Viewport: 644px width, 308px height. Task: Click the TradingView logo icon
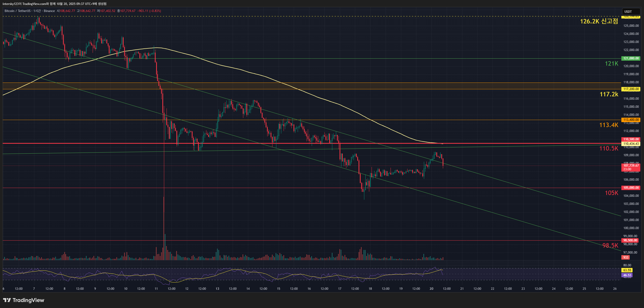point(7,300)
